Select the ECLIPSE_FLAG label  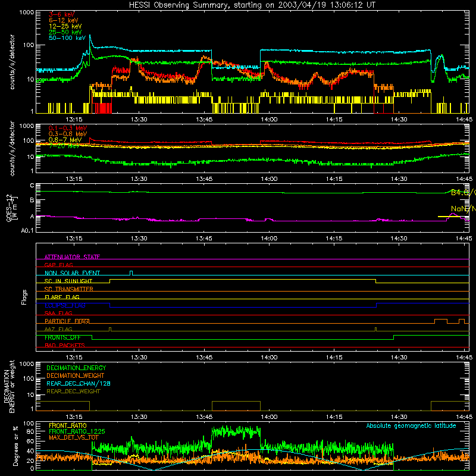pos(65,305)
